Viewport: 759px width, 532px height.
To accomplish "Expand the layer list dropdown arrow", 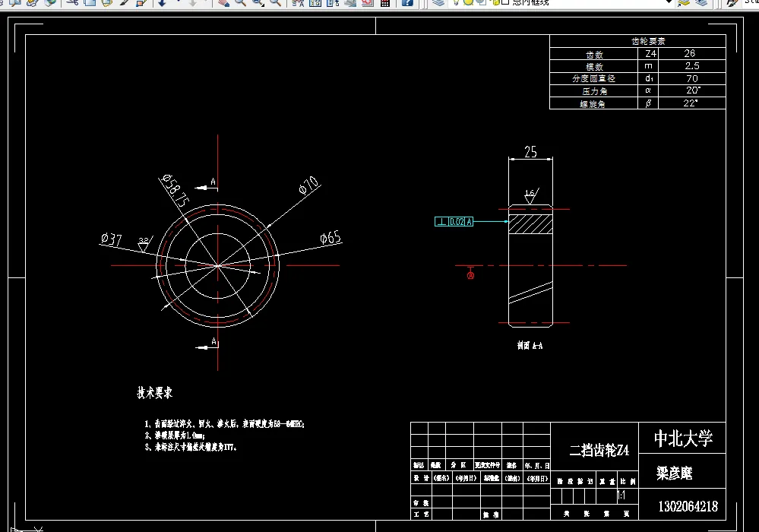I will tap(669, 2).
